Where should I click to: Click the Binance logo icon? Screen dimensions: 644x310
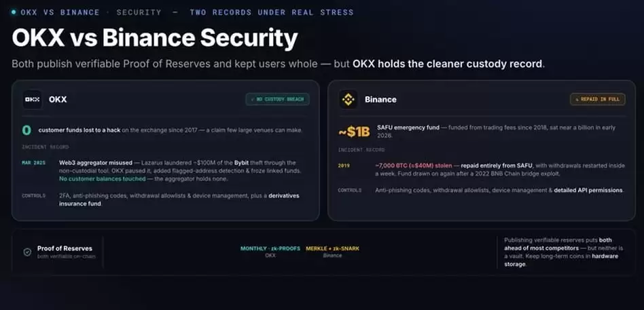(348, 100)
